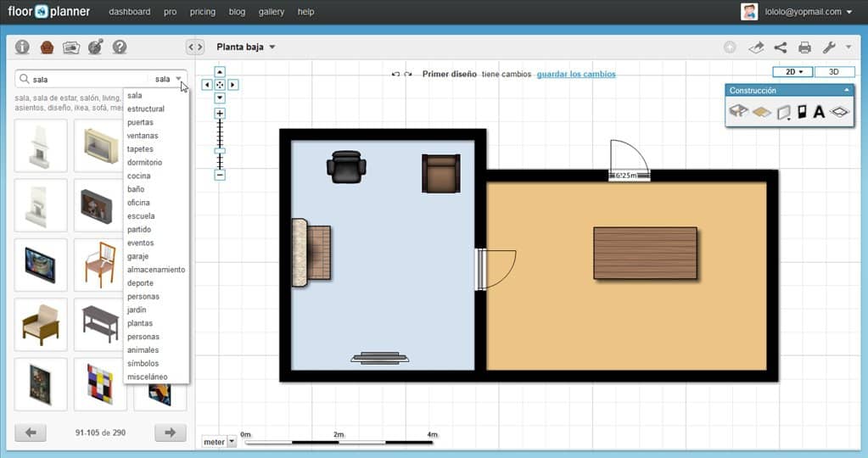Click the zoom slider handle

220,150
